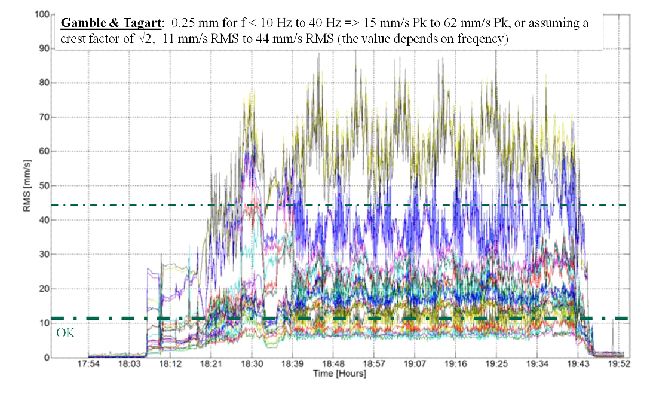Click the green "OK" label
Image resolution: width=652 pixels, height=403 pixels.
(x=66, y=332)
